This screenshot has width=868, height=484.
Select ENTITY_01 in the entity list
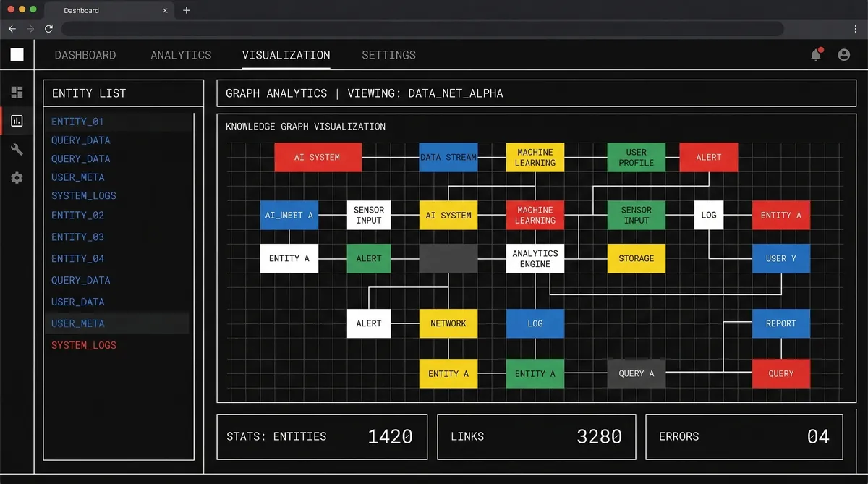tap(77, 122)
